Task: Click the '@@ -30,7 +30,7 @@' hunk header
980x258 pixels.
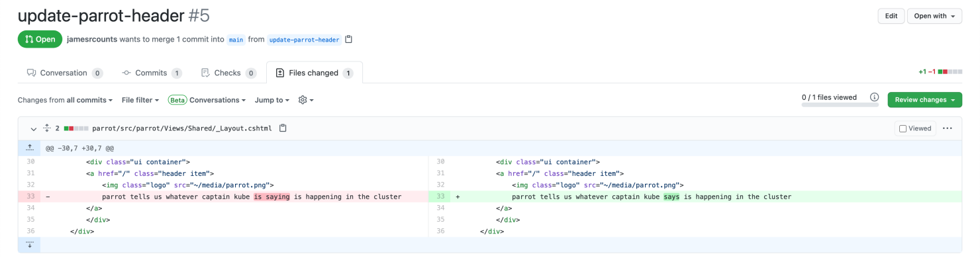Action: 79,149
